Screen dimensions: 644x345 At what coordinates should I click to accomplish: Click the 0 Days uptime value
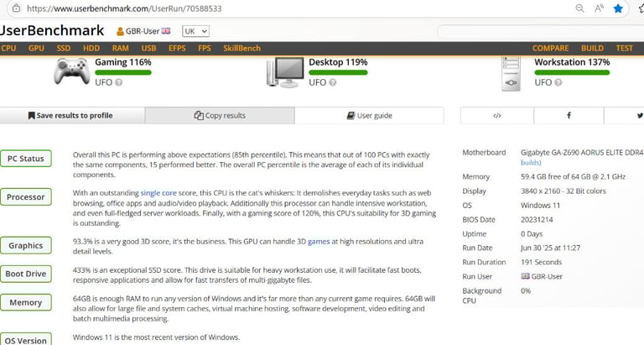[x=532, y=234]
